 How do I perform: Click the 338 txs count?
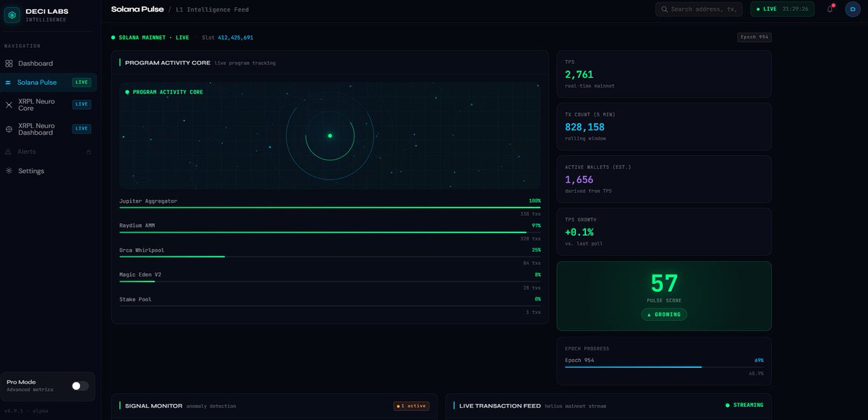tap(530, 214)
